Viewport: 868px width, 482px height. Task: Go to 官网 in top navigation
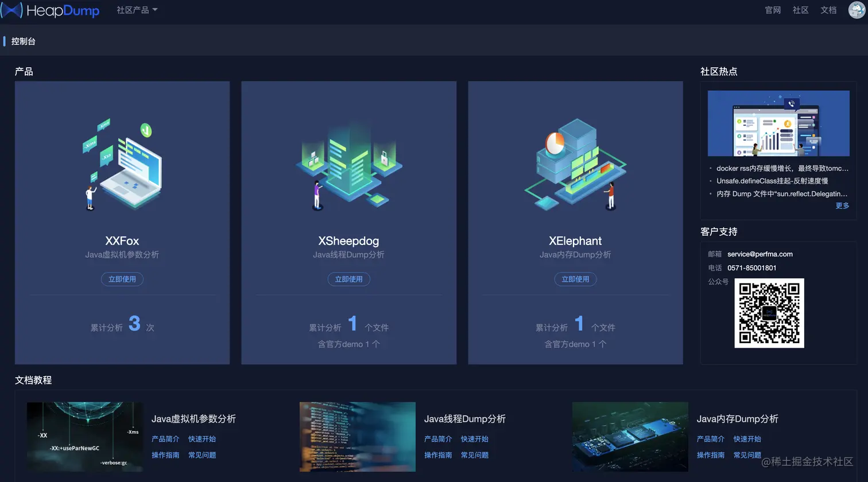tap(773, 10)
